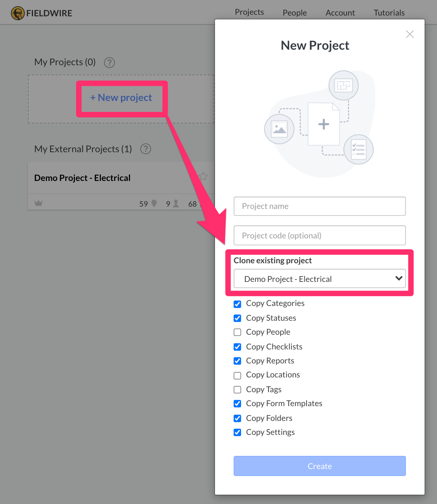Go to the People tab

click(x=295, y=13)
